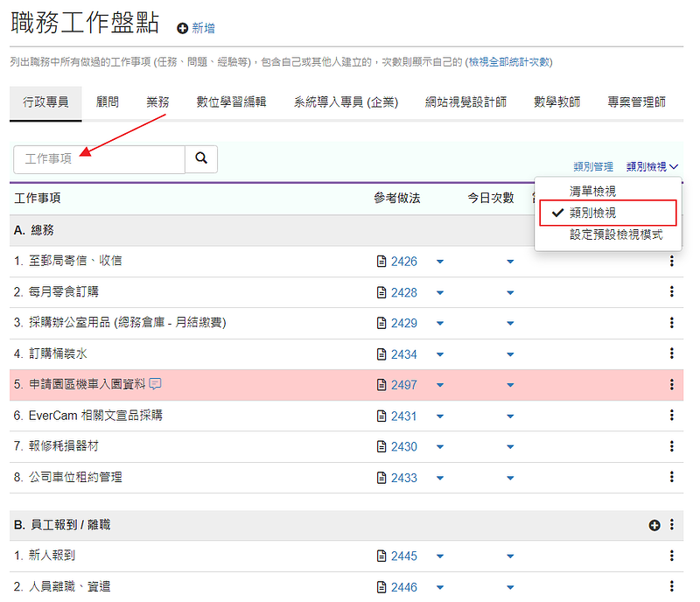Expand 今日次數 dropdown for 至郵局寄信、收信

(510, 262)
